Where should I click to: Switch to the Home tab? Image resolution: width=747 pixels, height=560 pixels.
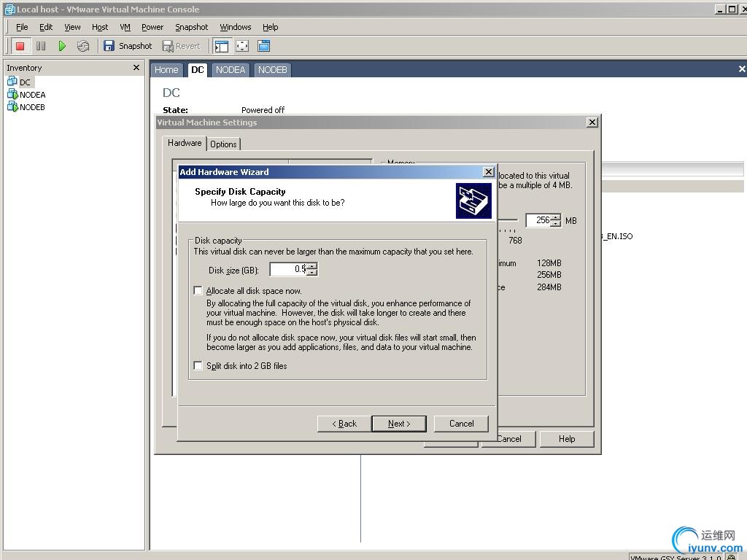(166, 70)
